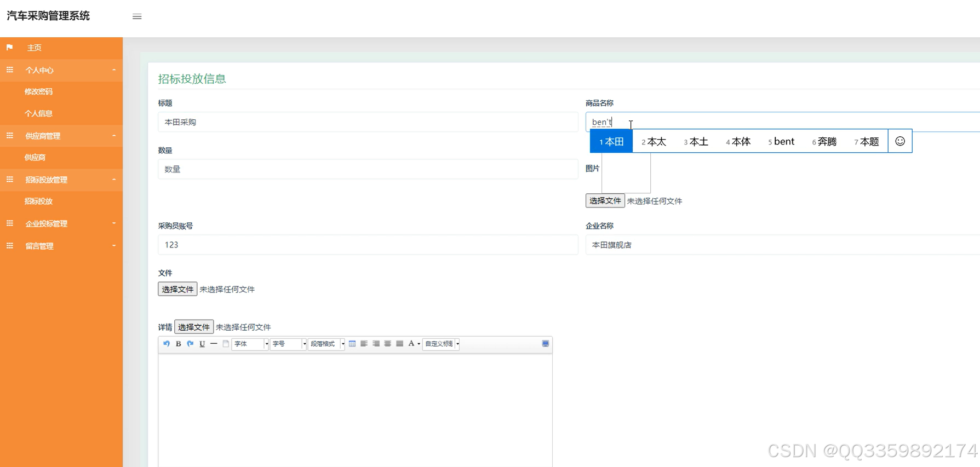
Task: Click inside the rich text editor area
Action: click(x=355, y=410)
